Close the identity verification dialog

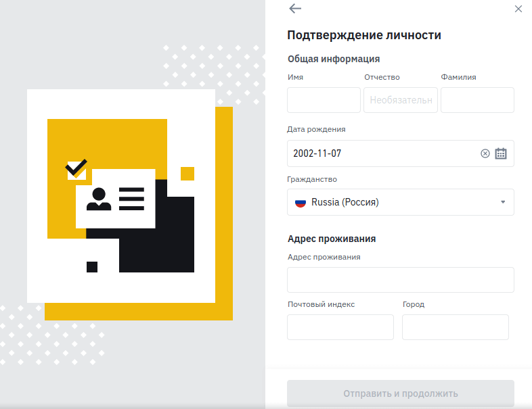tap(518, 9)
